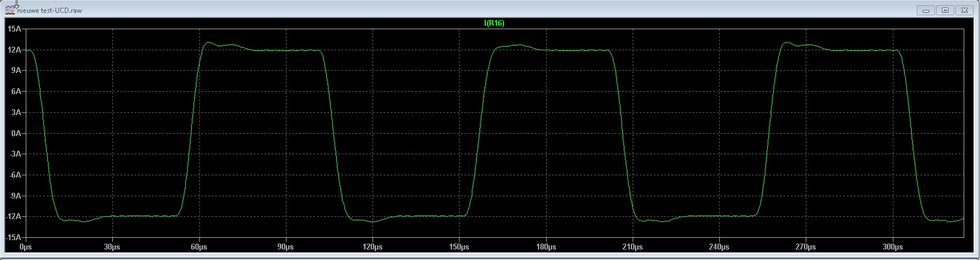Screen dimensions: 980x260
Task: Click the 3A vertical axis label
Action: tap(16, 112)
